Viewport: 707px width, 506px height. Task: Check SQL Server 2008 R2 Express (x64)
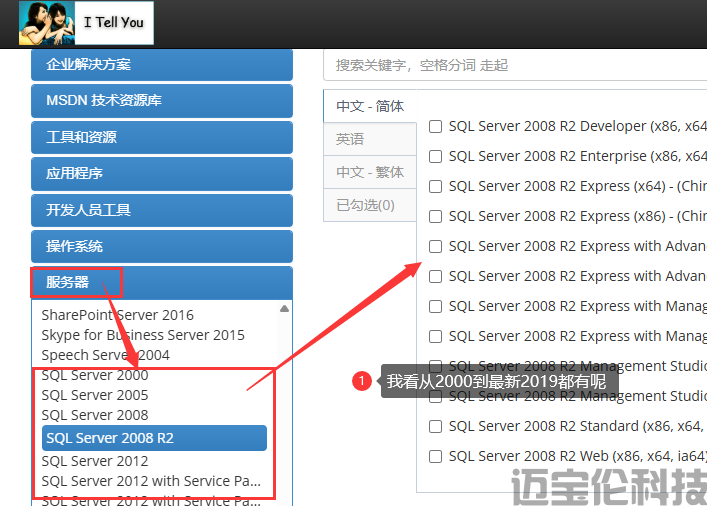click(x=435, y=186)
